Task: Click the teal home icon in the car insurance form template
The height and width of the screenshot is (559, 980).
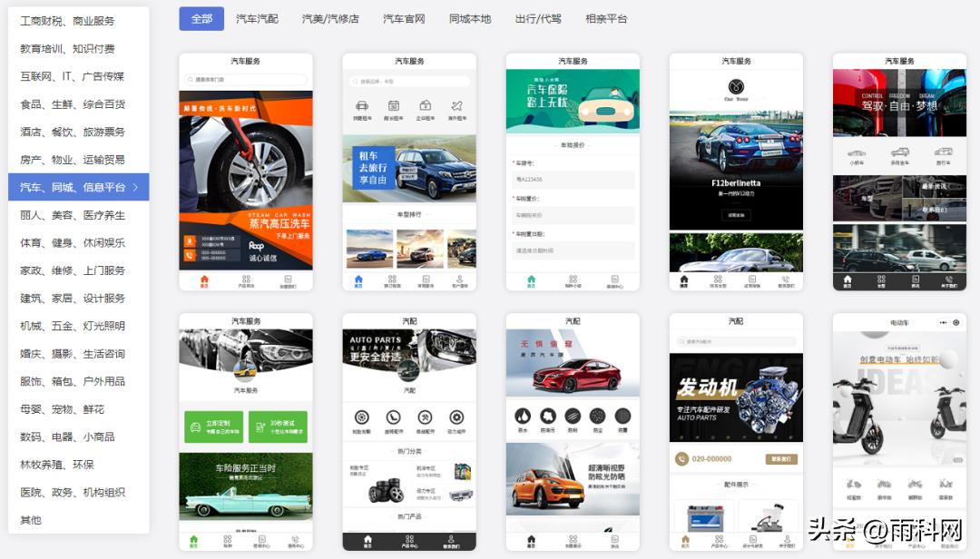Action: click(x=531, y=279)
